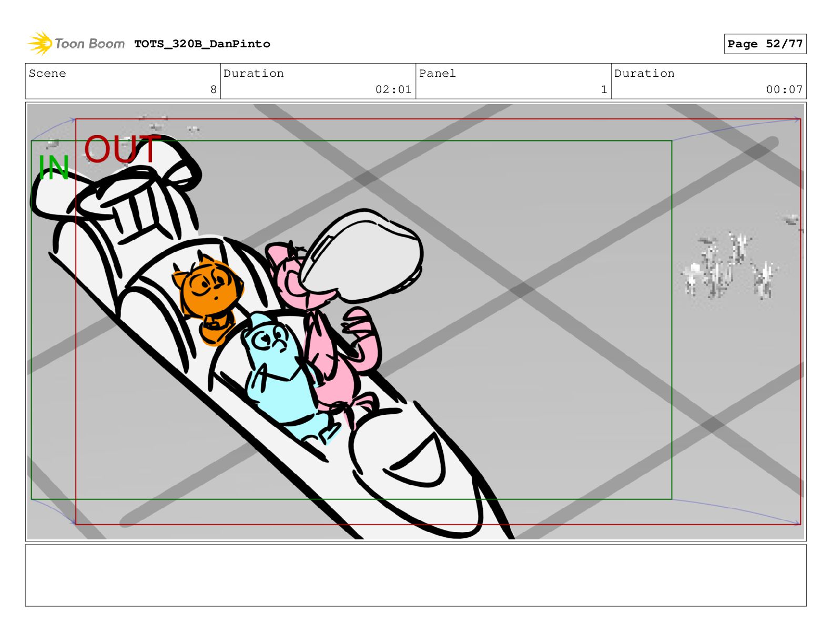
Task: Click the green IN camera label
Action: tap(54, 168)
